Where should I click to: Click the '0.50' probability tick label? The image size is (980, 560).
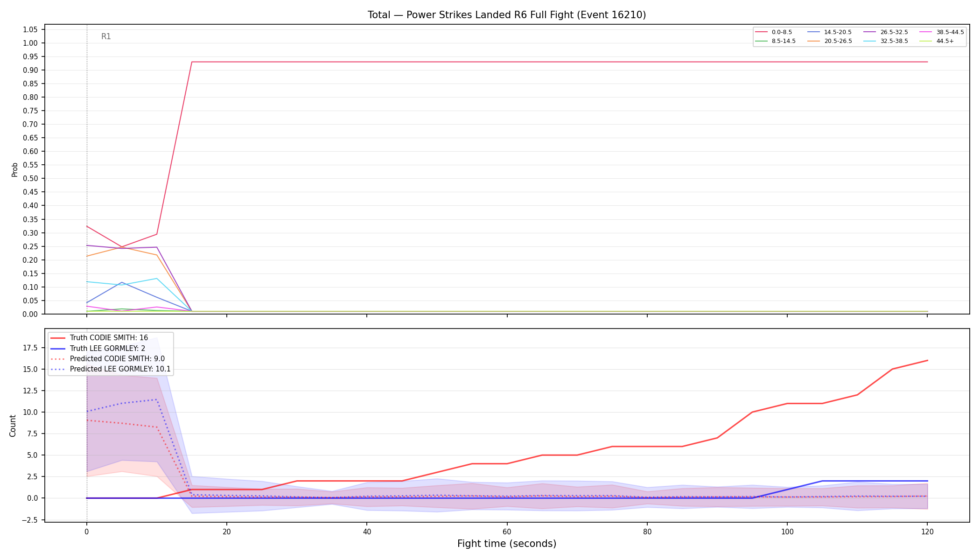(30, 179)
